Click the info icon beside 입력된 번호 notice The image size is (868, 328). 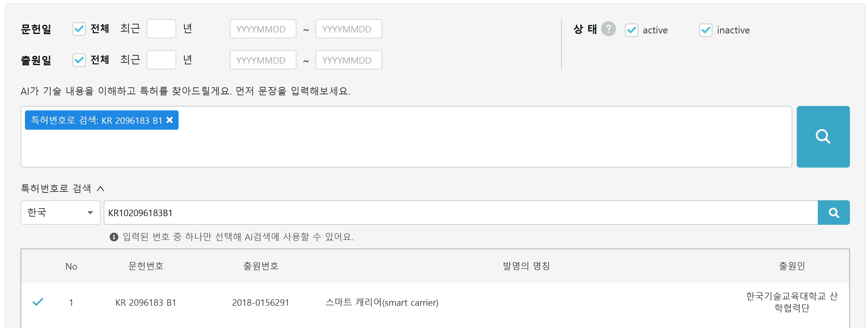[114, 237]
